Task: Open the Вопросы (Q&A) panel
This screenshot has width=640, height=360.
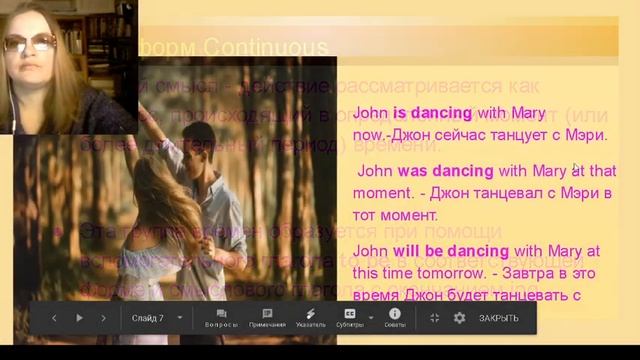Action: 221,318
